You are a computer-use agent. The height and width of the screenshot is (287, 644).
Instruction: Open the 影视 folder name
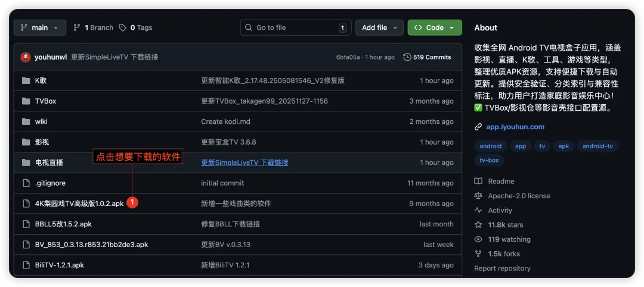coord(42,142)
